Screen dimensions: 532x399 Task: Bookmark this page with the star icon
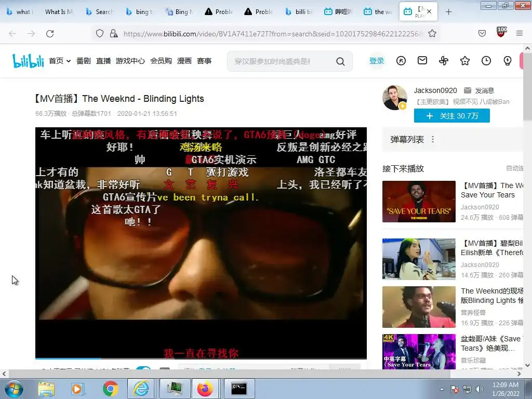click(x=432, y=34)
